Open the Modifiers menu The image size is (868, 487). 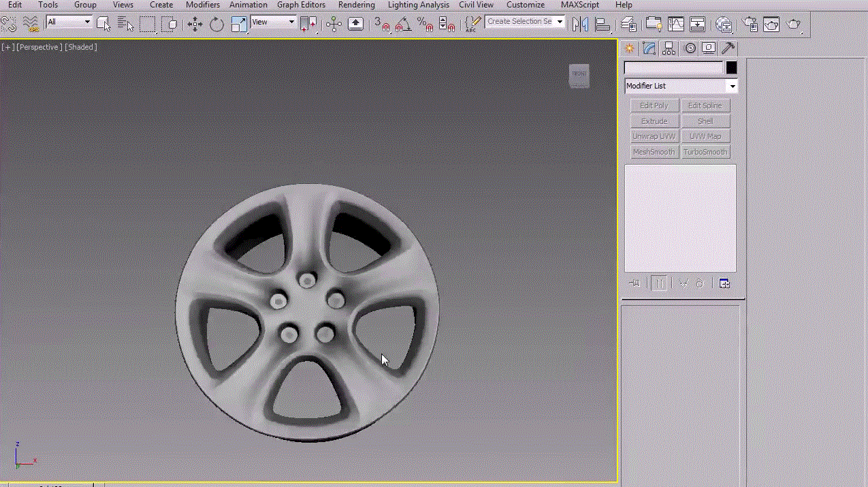point(203,5)
